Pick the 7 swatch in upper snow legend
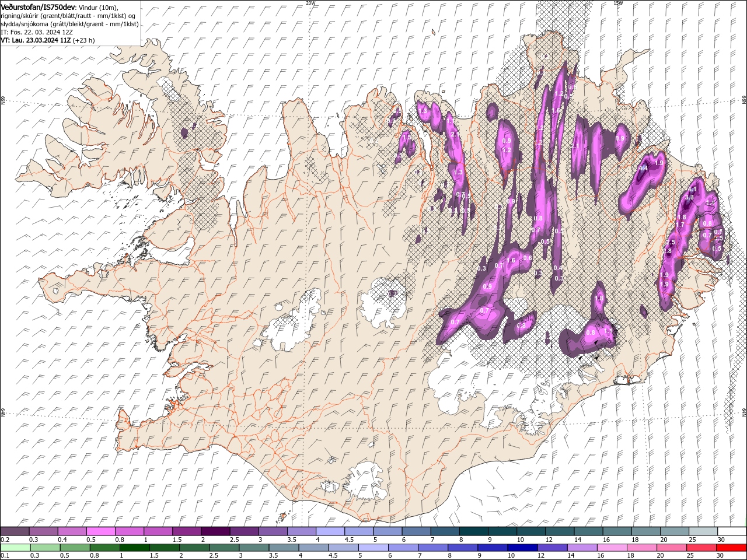The height and width of the screenshot is (560, 747). (445, 531)
